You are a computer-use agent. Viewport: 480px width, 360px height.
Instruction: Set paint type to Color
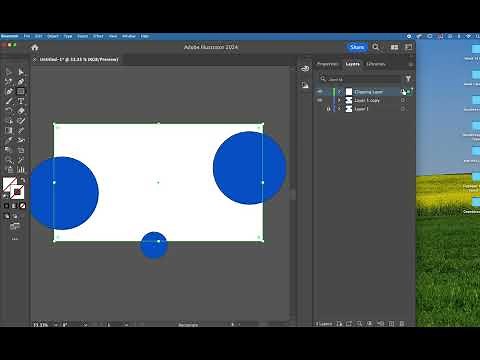[6, 206]
